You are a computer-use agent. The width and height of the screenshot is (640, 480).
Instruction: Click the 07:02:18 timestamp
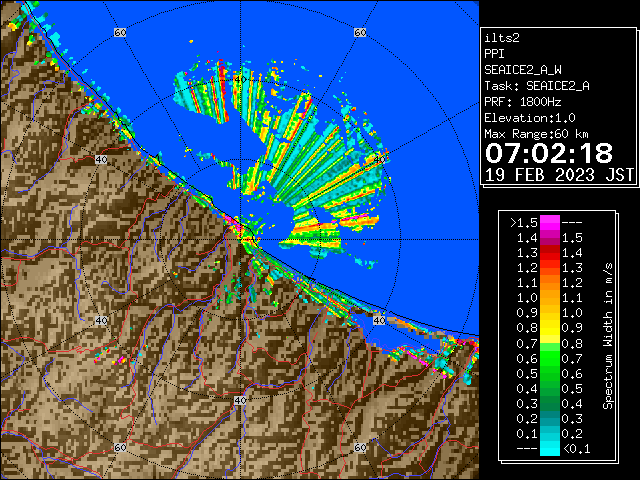(549, 153)
